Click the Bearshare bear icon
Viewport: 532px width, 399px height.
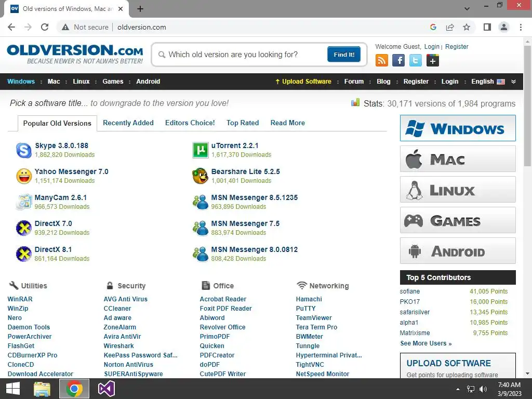tap(200, 176)
